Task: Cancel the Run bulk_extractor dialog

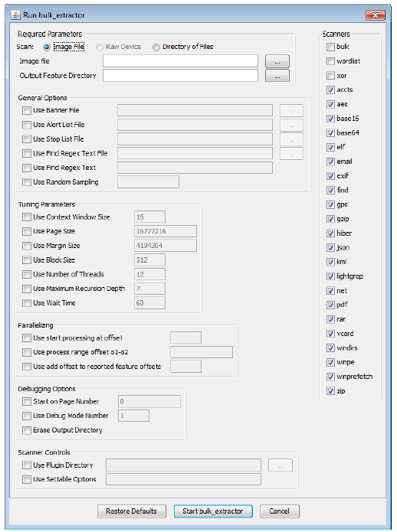Action: pyautogui.click(x=279, y=511)
